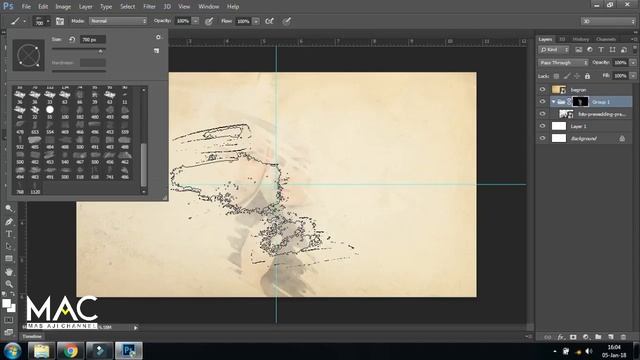Collapse the Group 1 folder
The image size is (640, 360).
(x=553, y=102)
